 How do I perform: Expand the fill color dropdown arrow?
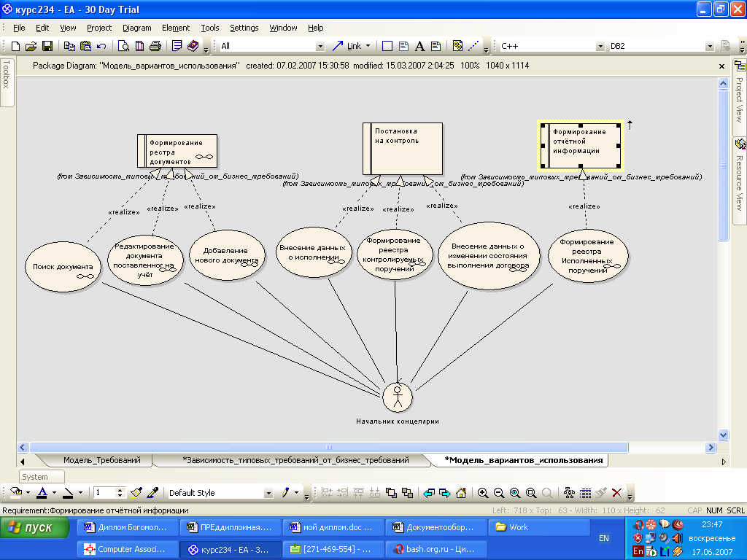pyautogui.click(x=28, y=493)
